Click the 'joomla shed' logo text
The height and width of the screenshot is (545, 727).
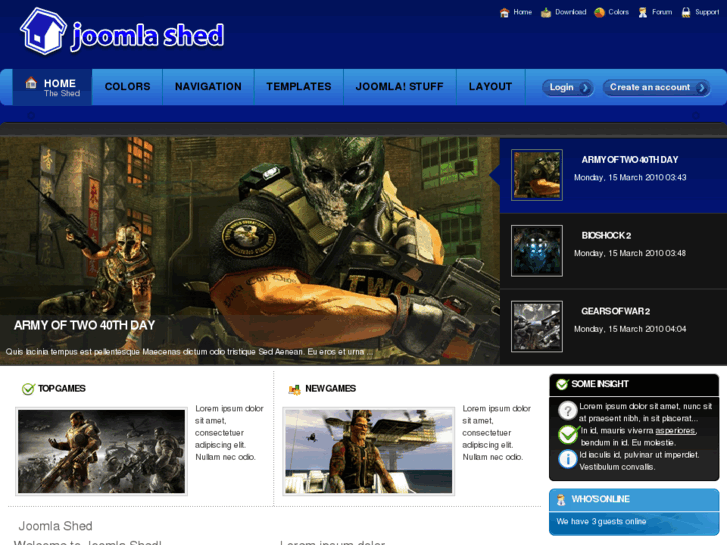147,36
